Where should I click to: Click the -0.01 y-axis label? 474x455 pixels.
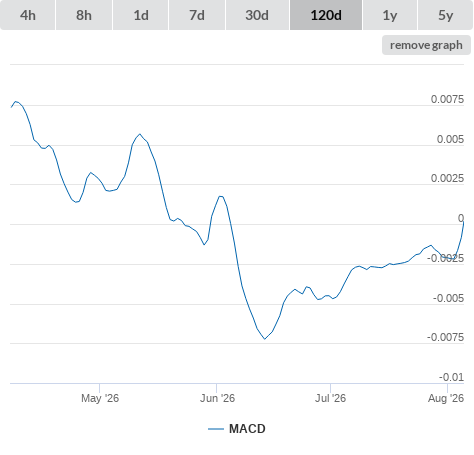coord(451,377)
